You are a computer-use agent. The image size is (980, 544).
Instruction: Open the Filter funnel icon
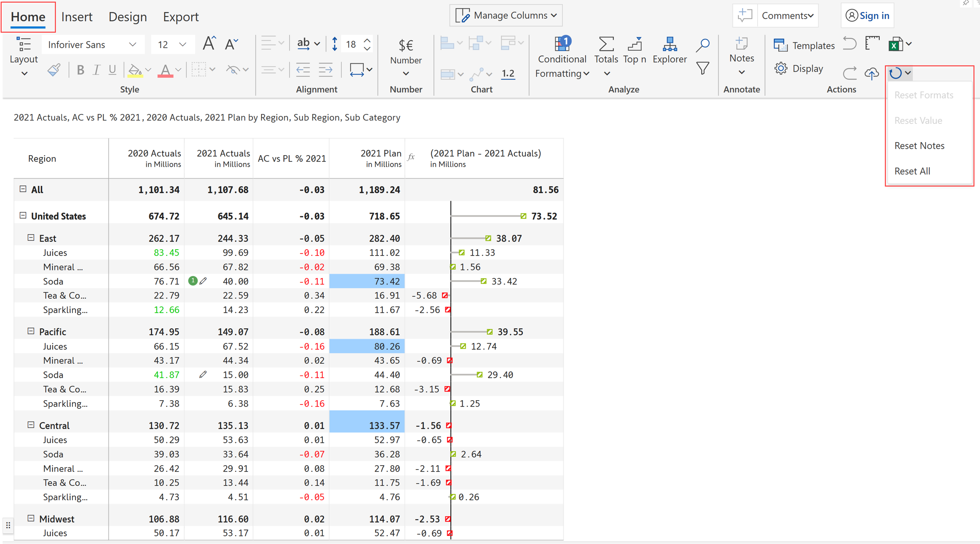click(703, 68)
